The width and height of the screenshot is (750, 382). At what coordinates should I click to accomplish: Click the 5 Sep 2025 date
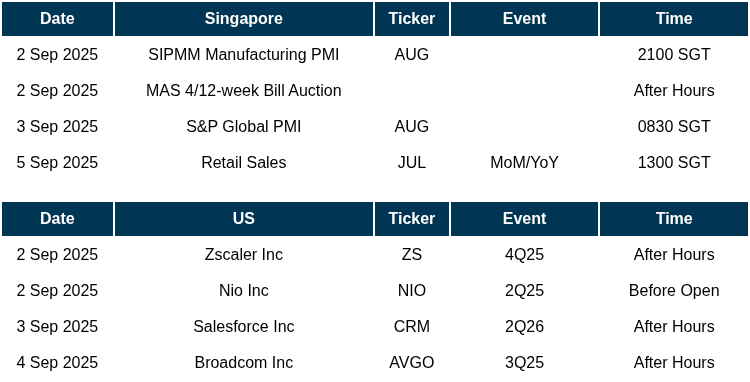57,162
